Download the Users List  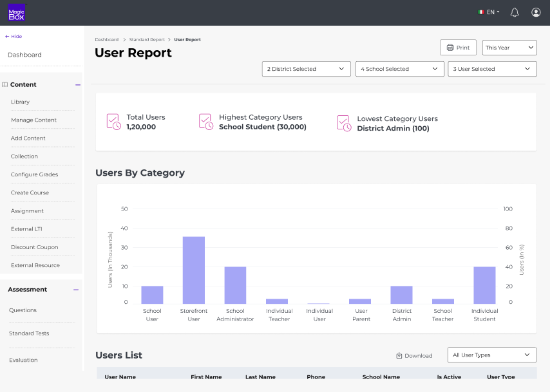[x=414, y=355]
